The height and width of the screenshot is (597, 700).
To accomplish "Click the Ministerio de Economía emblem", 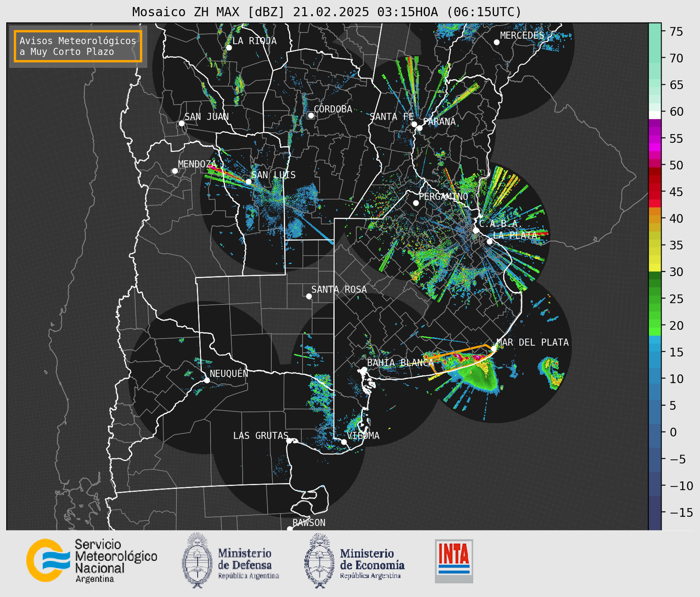I will (320, 560).
